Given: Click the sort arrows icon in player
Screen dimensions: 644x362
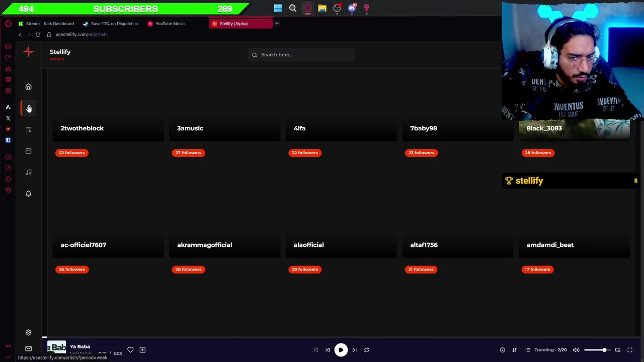Looking at the screenshot, I should pos(514,350).
